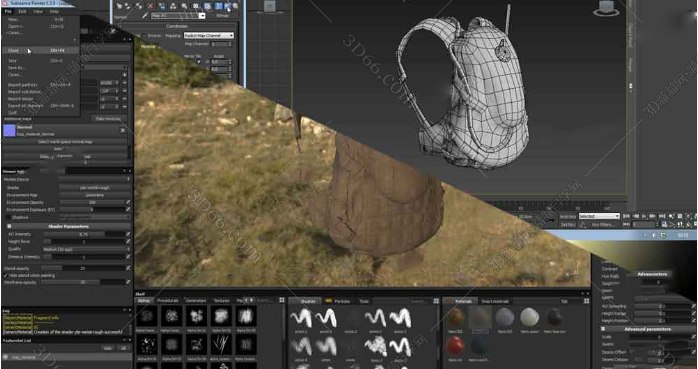
Task: Toggle grid view icon in alphas shelf
Action: [282, 301]
